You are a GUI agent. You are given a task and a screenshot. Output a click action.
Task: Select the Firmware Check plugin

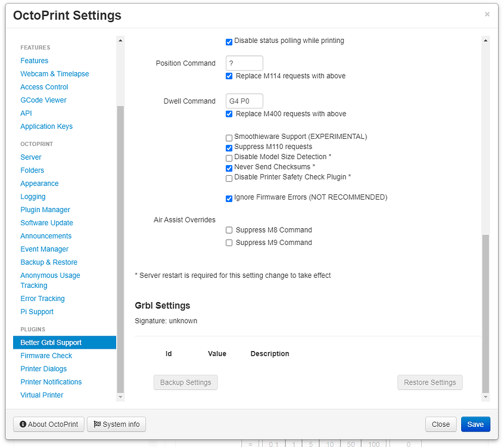click(46, 355)
